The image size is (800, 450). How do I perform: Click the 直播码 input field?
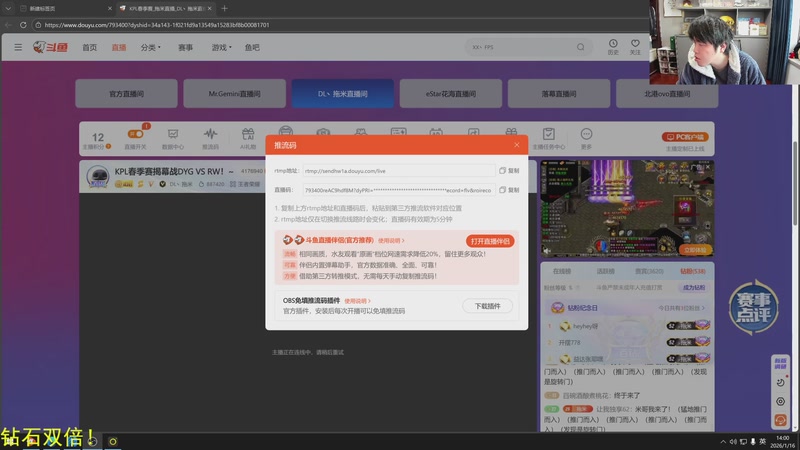pos(398,190)
